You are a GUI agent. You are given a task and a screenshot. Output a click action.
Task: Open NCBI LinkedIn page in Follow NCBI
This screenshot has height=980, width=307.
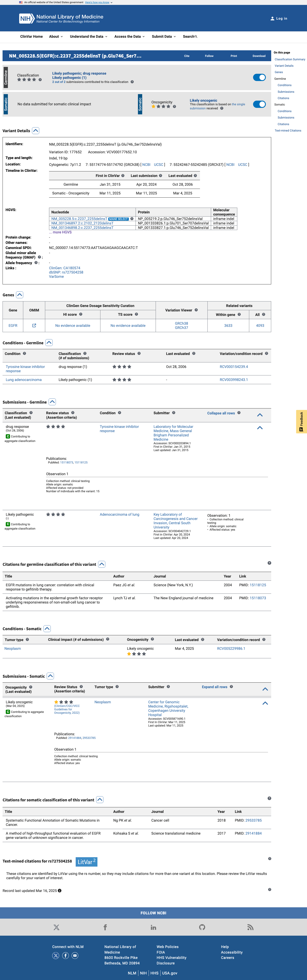pyautogui.click(x=153, y=928)
